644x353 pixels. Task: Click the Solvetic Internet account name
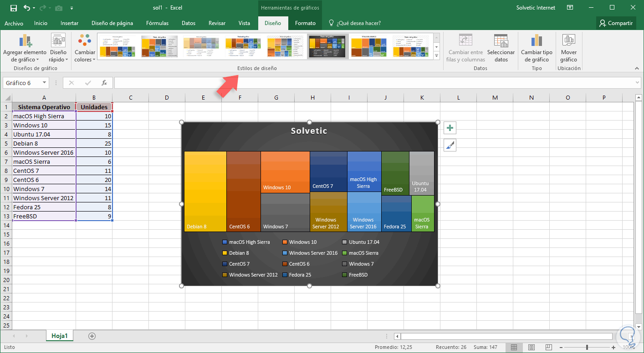click(536, 8)
